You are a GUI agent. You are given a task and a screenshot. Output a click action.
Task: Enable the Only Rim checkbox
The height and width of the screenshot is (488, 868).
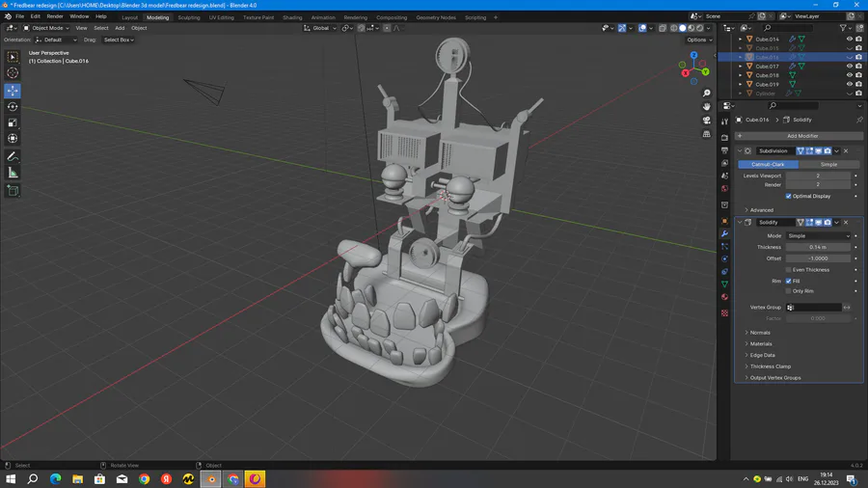788,291
